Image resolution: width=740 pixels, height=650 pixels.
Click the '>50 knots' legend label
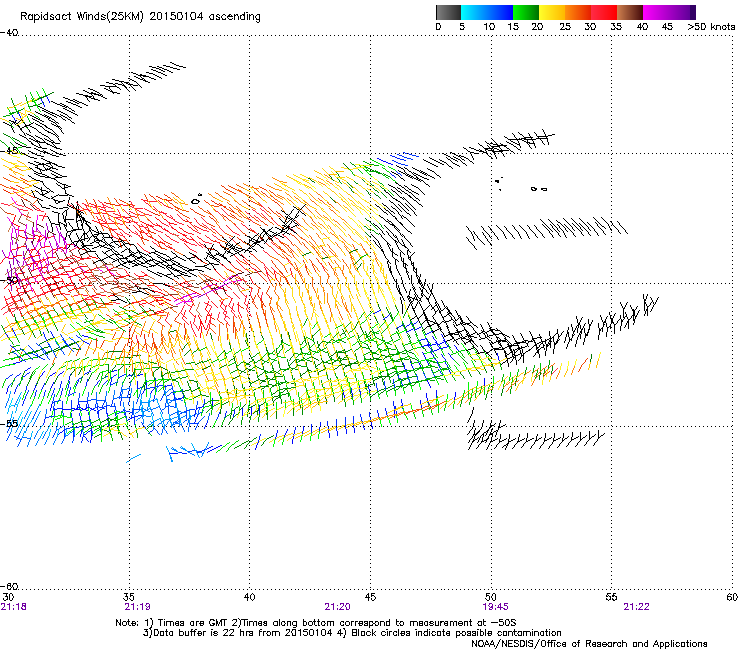tap(711, 27)
